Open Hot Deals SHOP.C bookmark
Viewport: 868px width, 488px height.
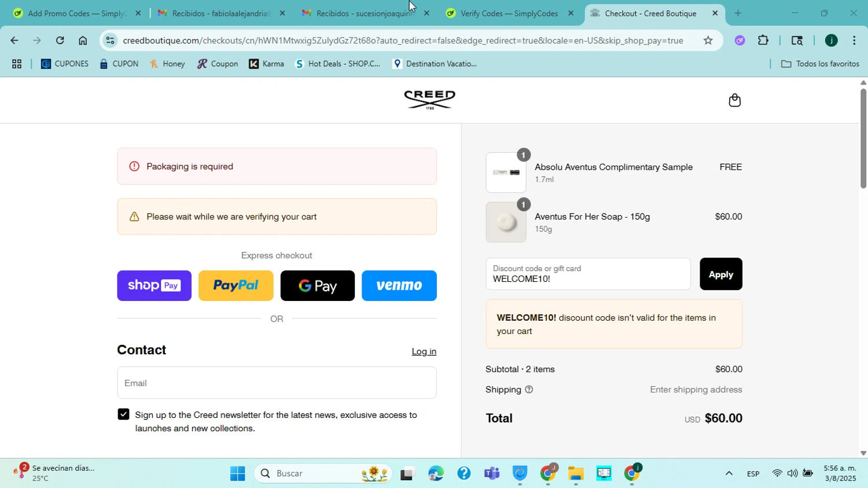click(x=338, y=64)
